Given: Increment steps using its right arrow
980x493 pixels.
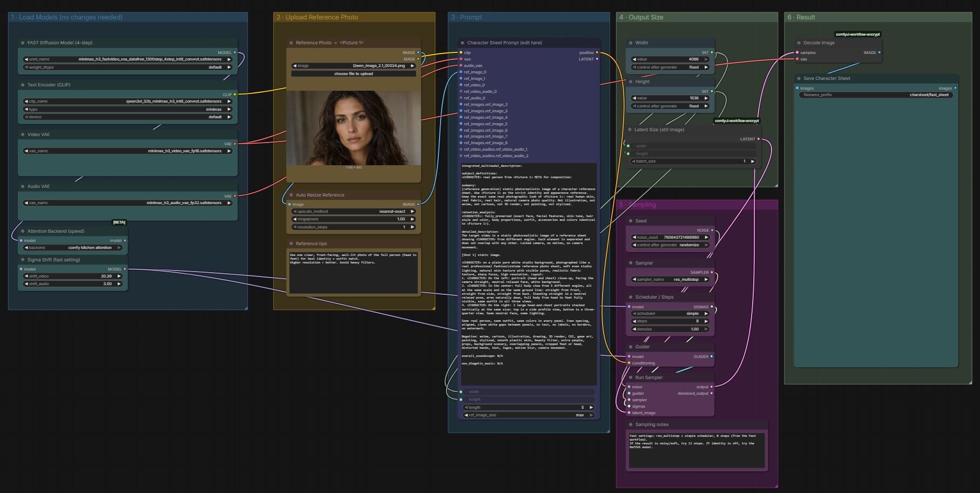Looking at the screenshot, I should click(x=706, y=321).
